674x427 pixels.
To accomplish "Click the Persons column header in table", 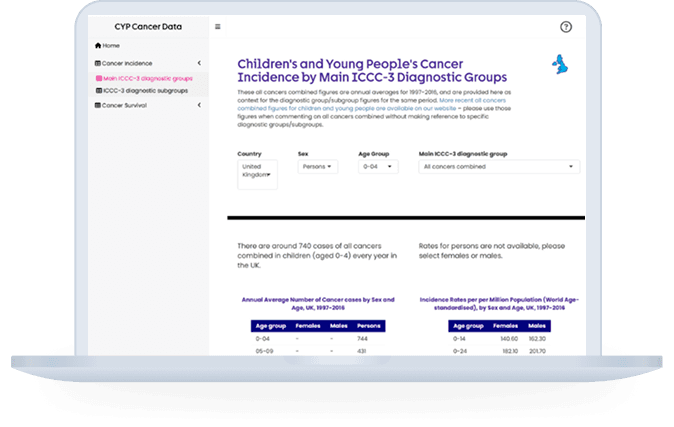I will [369, 326].
